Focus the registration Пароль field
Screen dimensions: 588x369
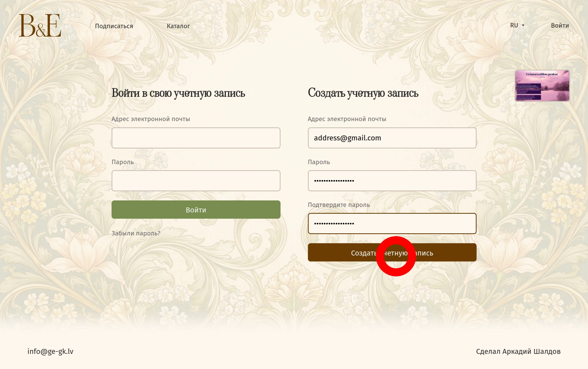(392, 181)
